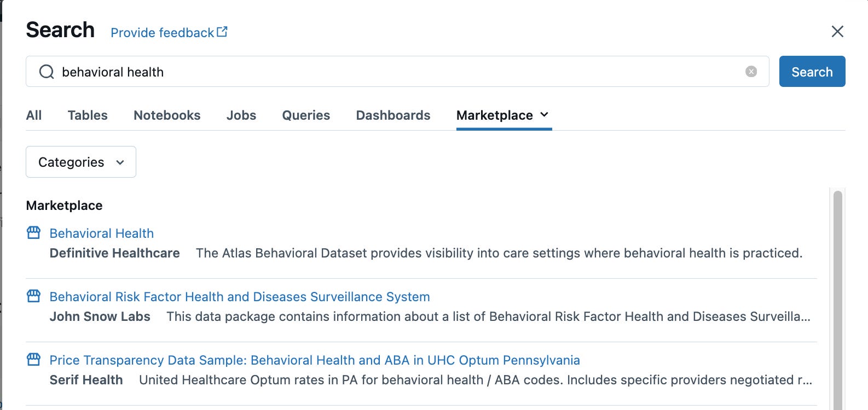
Task: Click the blue Search button
Action: [x=812, y=72]
